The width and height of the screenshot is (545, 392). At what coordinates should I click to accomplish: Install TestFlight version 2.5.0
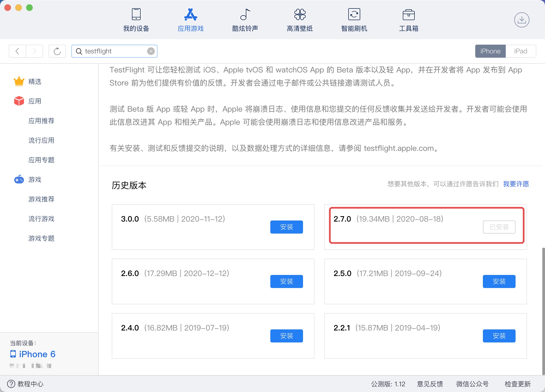point(499,281)
